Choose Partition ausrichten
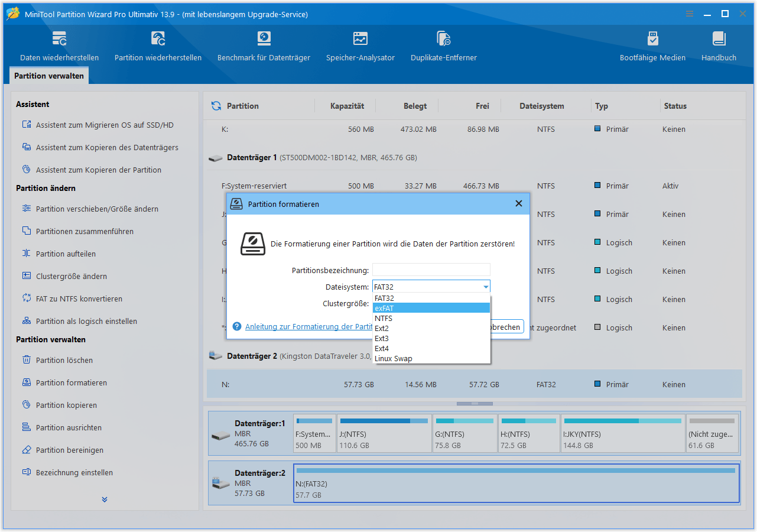The height and width of the screenshot is (532, 757). coord(62,427)
